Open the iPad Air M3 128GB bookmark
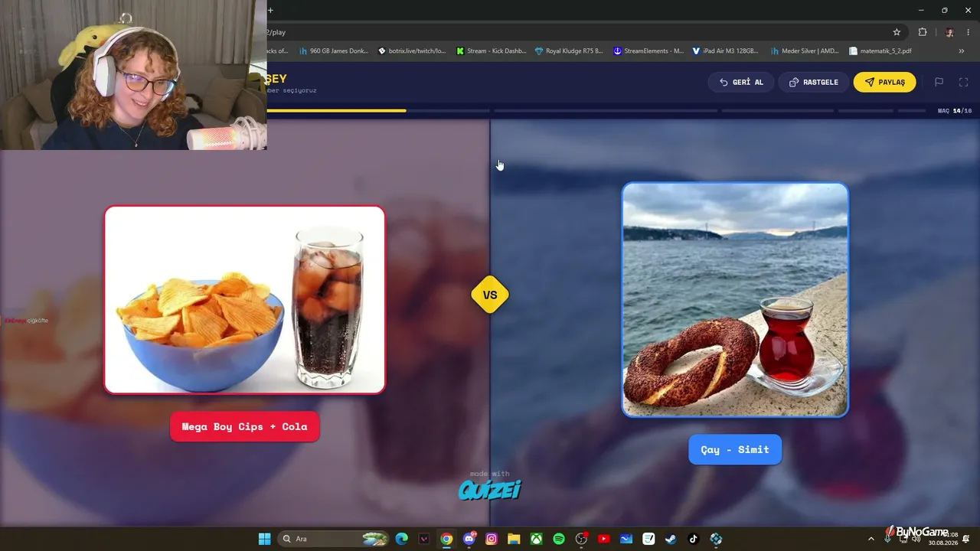The width and height of the screenshot is (980, 551). pyautogui.click(x=726, y=51)
